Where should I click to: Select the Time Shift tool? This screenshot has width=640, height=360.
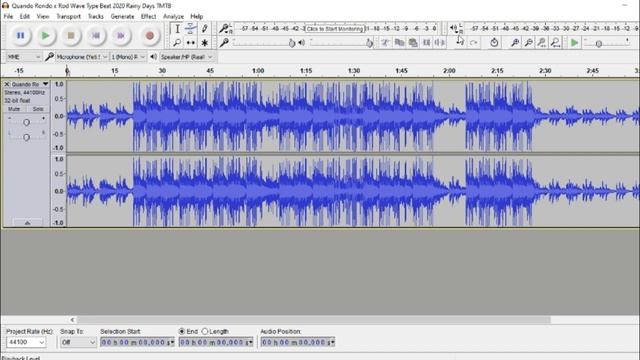point(191,42)
